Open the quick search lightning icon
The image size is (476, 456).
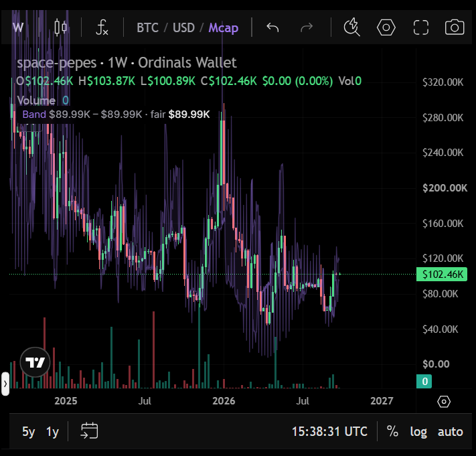tap(352, 27)
